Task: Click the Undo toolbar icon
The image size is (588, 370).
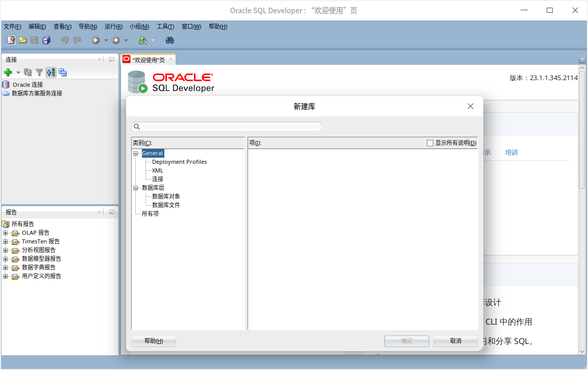Action: tap(65, 40)
